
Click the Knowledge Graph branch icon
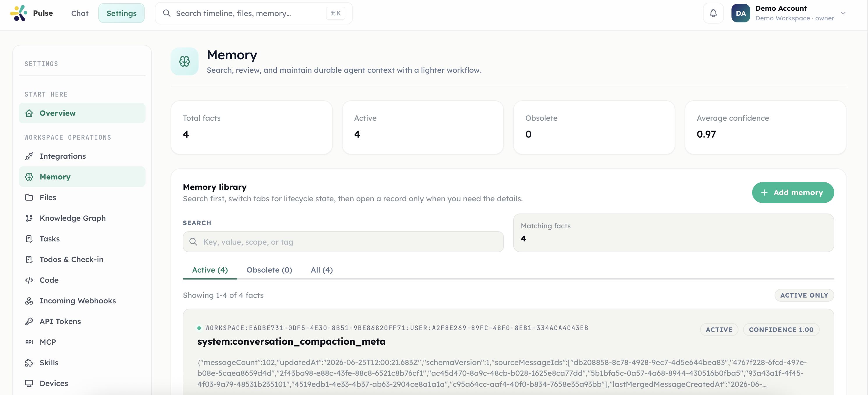(x=29, y=218)
